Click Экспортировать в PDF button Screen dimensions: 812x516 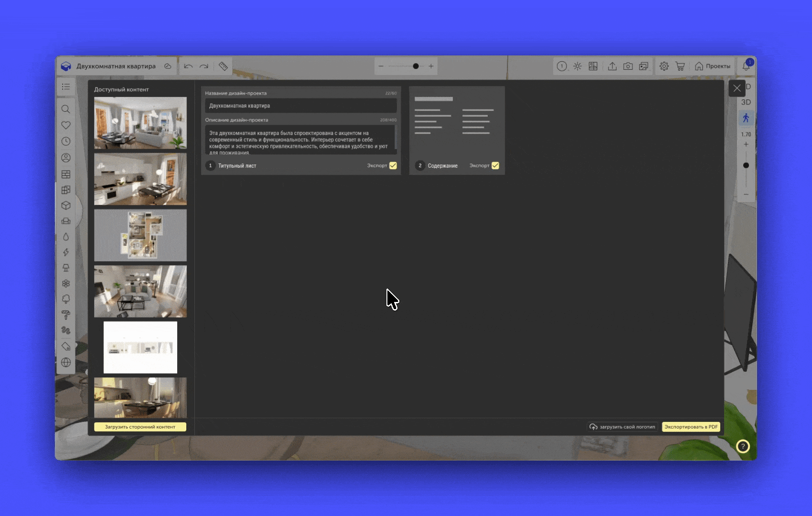click(x=691, y=427)
